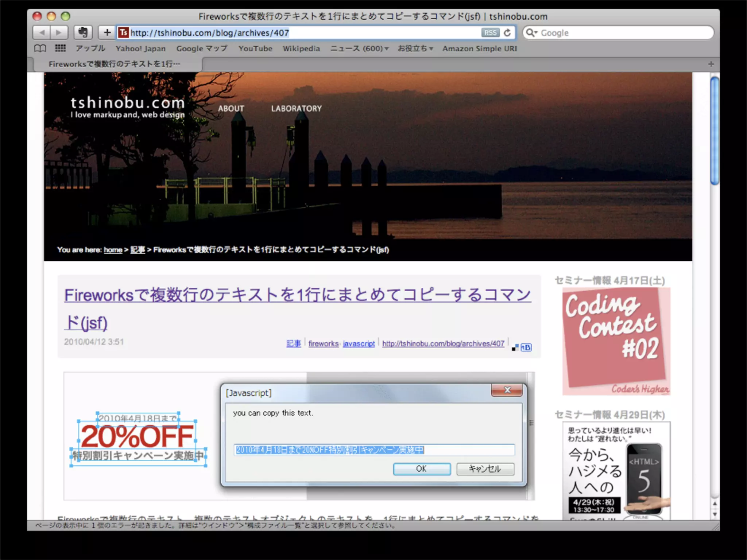Open the bookmarks book icon
This screenshot has height=560, width=747.
[x=40, y=48]
